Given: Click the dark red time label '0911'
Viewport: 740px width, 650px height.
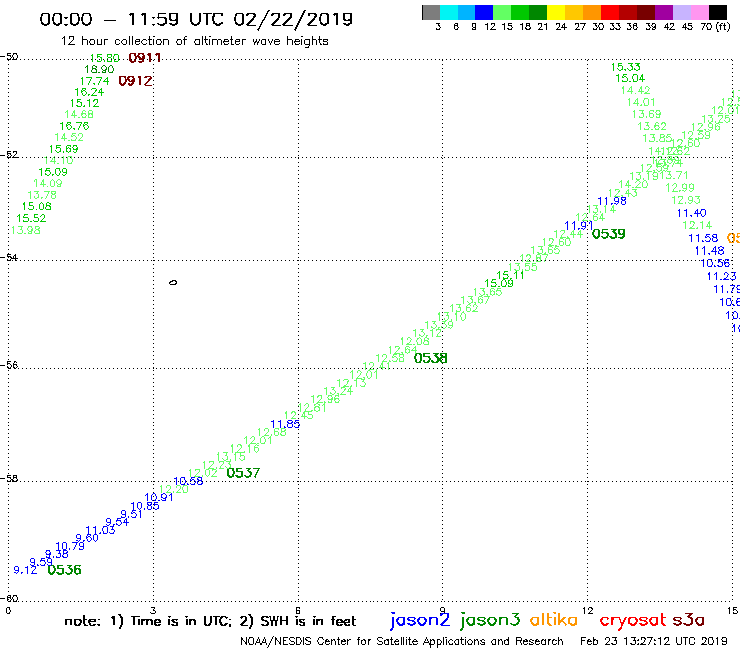Looking at the screenshot, I should coord(145,58).
